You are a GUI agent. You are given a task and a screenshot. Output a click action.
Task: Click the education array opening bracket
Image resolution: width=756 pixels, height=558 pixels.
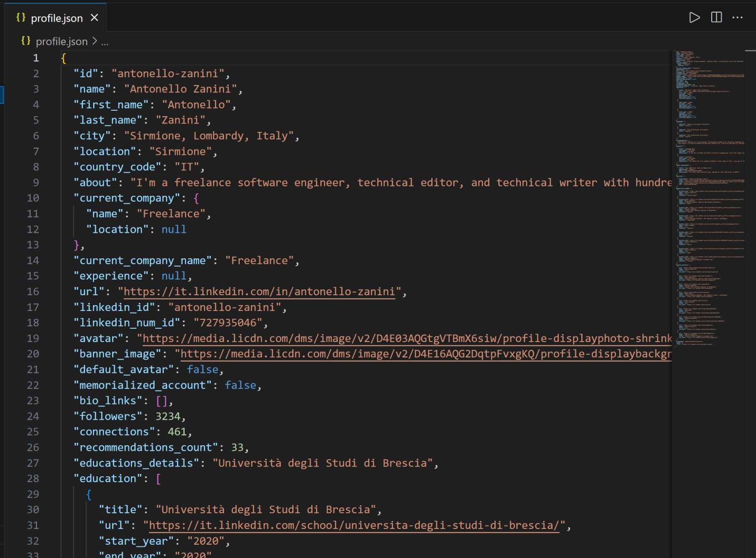point(158,478)
